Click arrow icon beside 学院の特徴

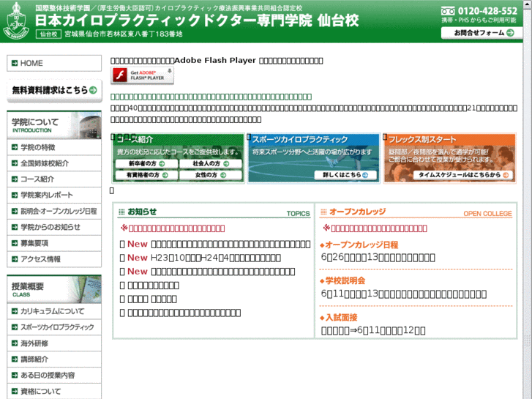tap(15, 147)
